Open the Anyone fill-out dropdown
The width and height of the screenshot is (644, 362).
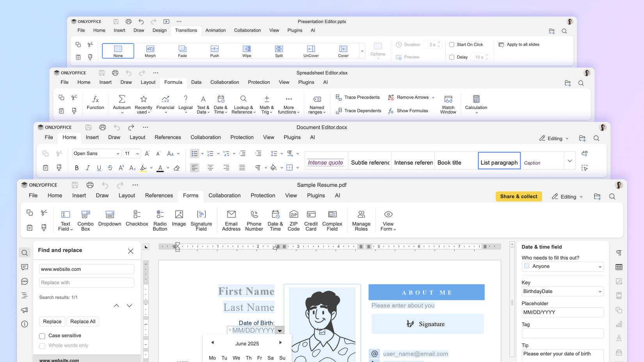[x=562, y=266]
